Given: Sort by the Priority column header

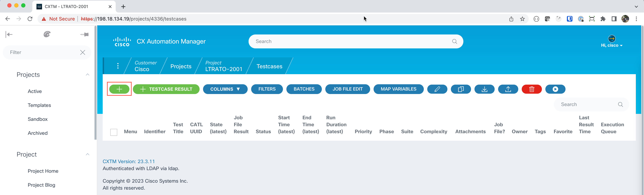Looking at the screenshot, I should pos(363,132).
